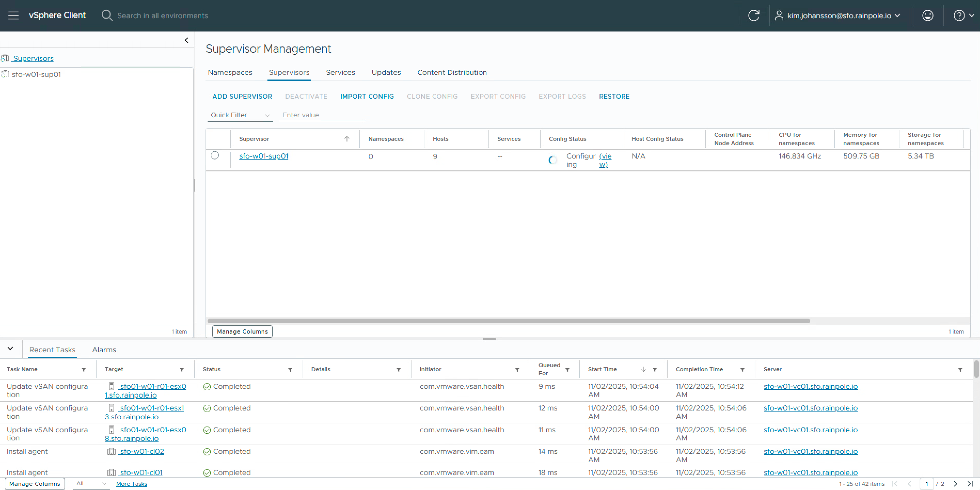Open the All tasks filter dropdown

91,484
